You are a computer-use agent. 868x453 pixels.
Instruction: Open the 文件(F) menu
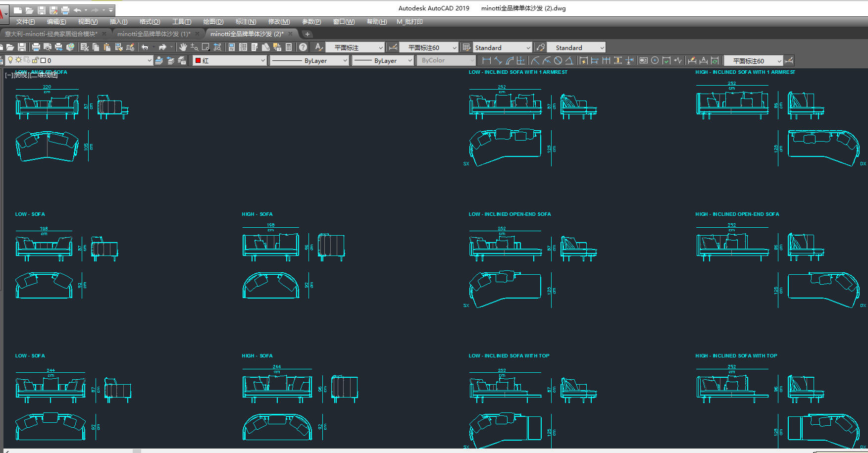tap(25, 22)
